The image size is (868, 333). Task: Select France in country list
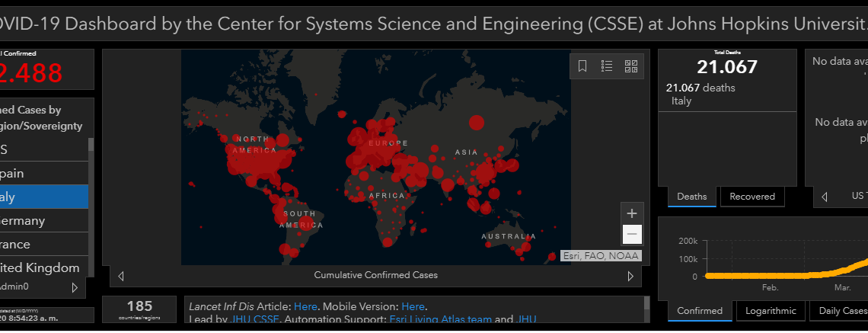pyautogui.click(x=44, y=245)
